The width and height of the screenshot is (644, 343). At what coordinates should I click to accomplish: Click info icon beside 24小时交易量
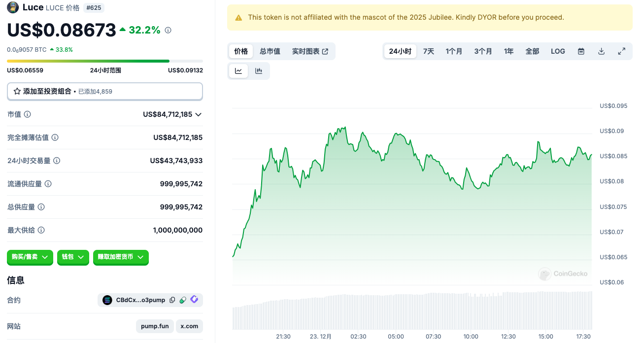(x=57, y=161)
